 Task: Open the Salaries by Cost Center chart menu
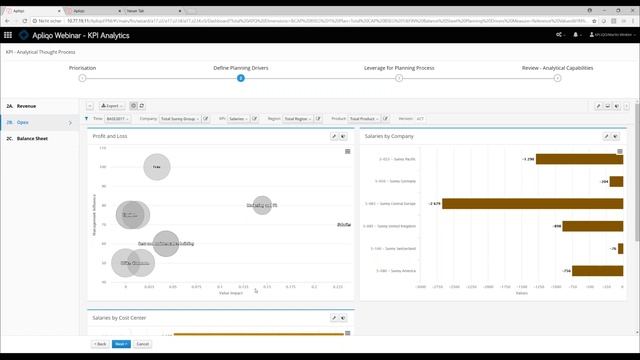coord(348,333)
